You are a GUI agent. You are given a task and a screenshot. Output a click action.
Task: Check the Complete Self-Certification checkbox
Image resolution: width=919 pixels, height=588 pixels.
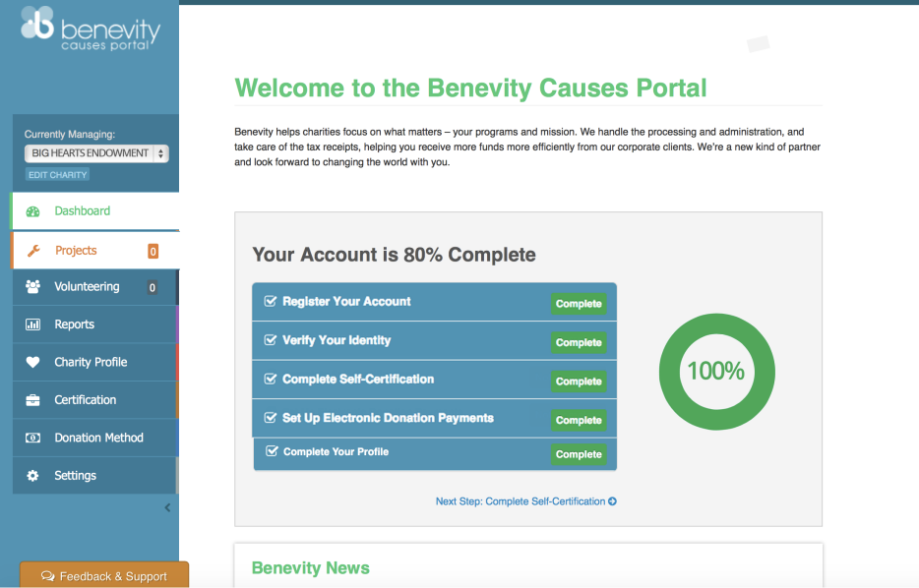(x=270, y=379)
